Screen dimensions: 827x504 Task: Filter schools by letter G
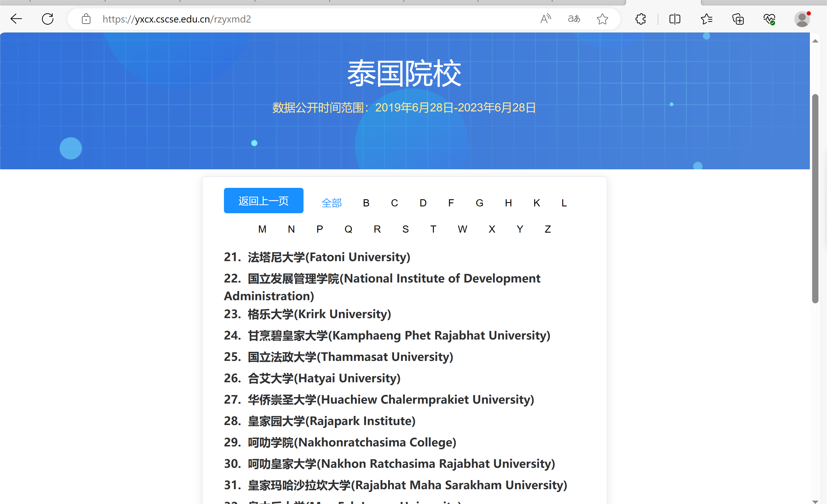[x=480, y=203]
